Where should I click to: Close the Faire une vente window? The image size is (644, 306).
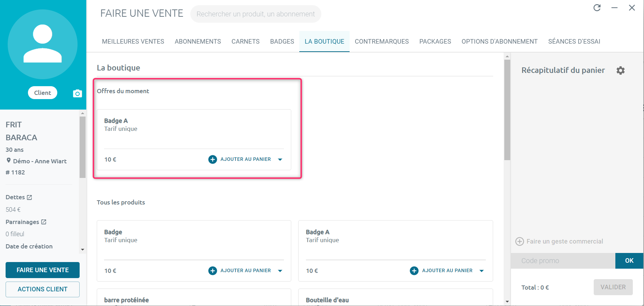(x=632, y=8)
